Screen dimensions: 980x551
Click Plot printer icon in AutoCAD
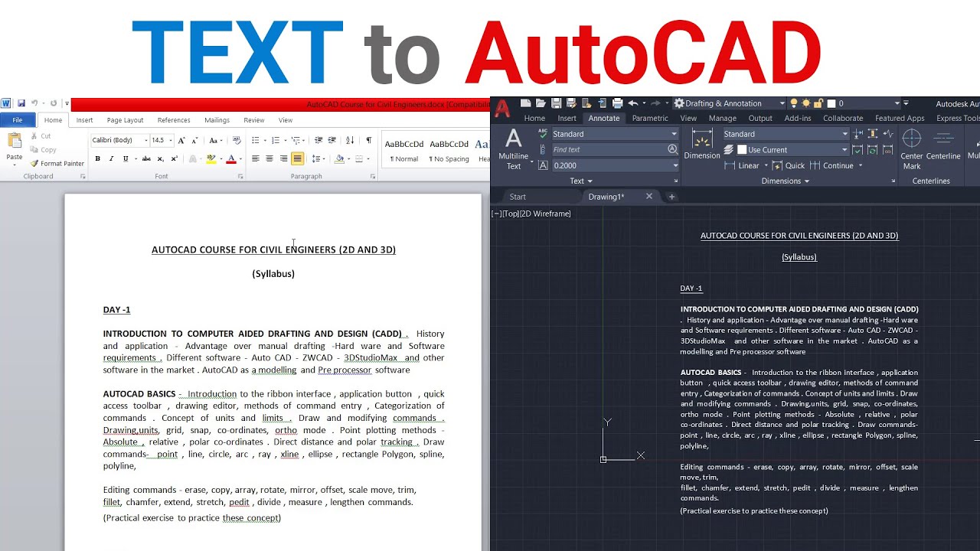point(616,103)
